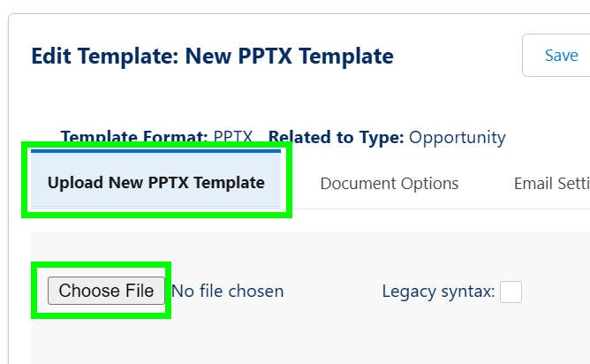Switch to the Document Options tab
This screenshot has height=364, width=590.
[x=389, y=184]
